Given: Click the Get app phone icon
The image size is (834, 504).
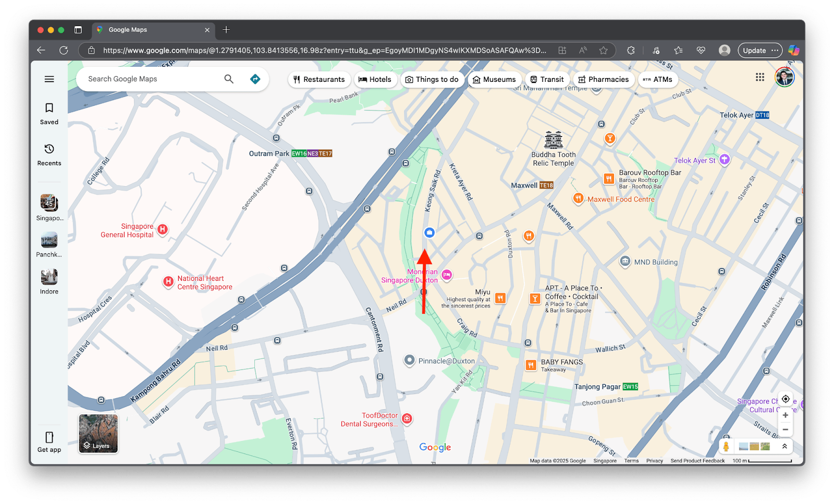Looking at the screenshot, I should click(49, 437).
